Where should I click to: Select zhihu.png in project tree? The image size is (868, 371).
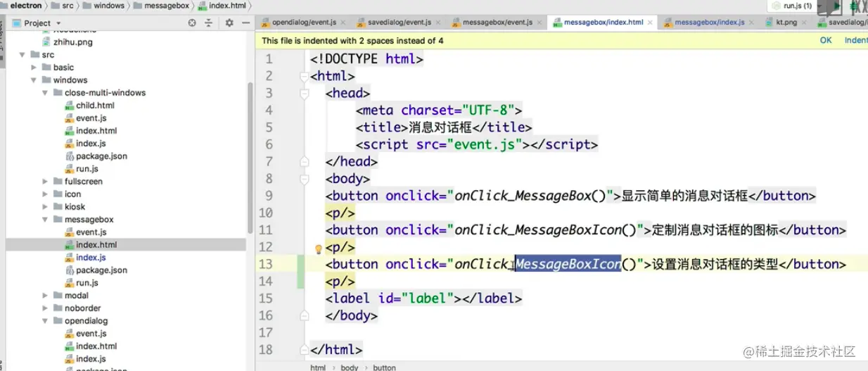tap(73, 42)
